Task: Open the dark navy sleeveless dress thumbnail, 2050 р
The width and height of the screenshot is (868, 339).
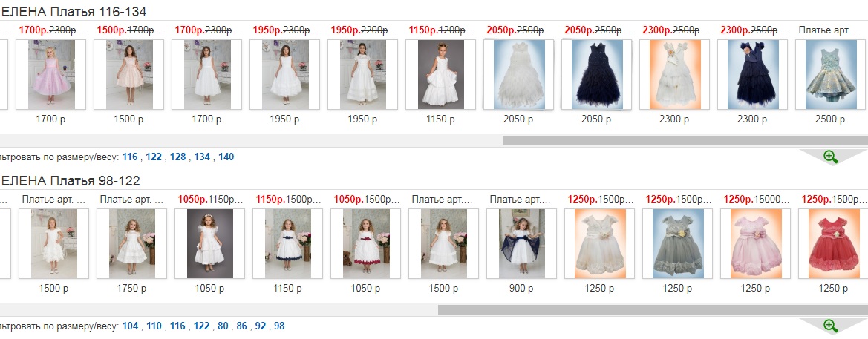Action: click(597, 75)
